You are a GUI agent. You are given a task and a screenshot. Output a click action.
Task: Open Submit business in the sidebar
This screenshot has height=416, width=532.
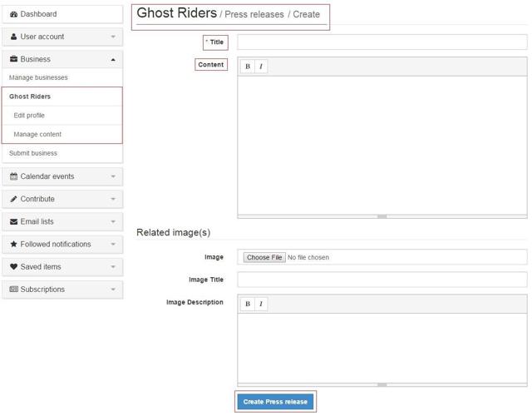click(62, 153)
